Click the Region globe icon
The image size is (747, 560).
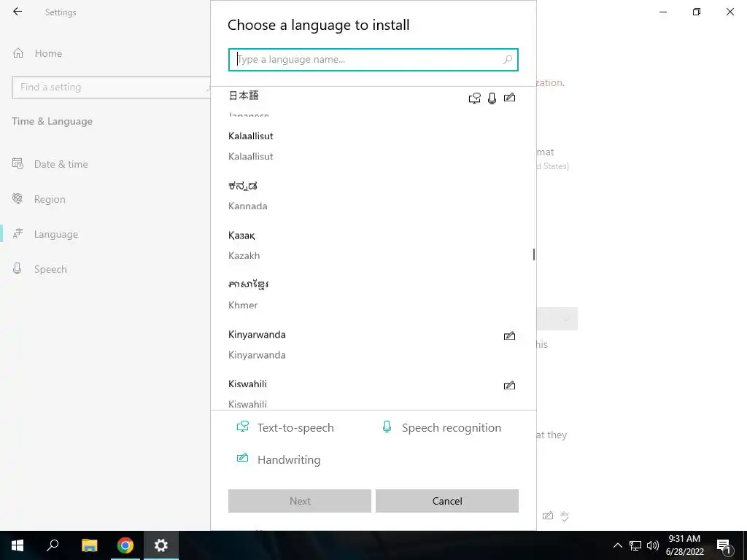click(x=18, y=198)
